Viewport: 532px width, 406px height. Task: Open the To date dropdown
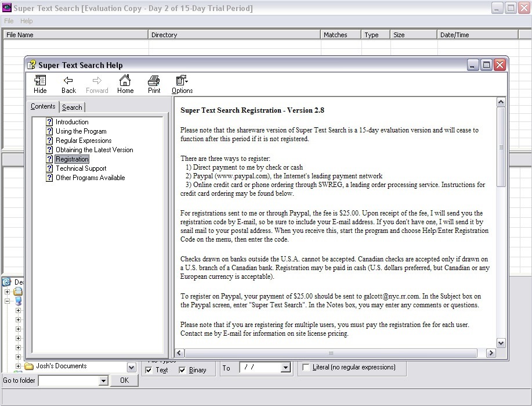point(285,367)
